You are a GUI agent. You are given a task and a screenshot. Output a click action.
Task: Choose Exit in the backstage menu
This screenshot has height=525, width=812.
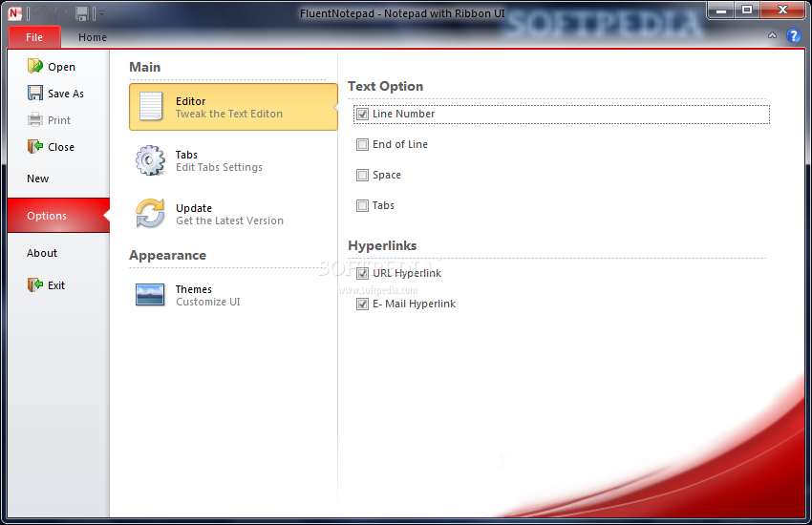pyautogui.click(x=58, y=285)
